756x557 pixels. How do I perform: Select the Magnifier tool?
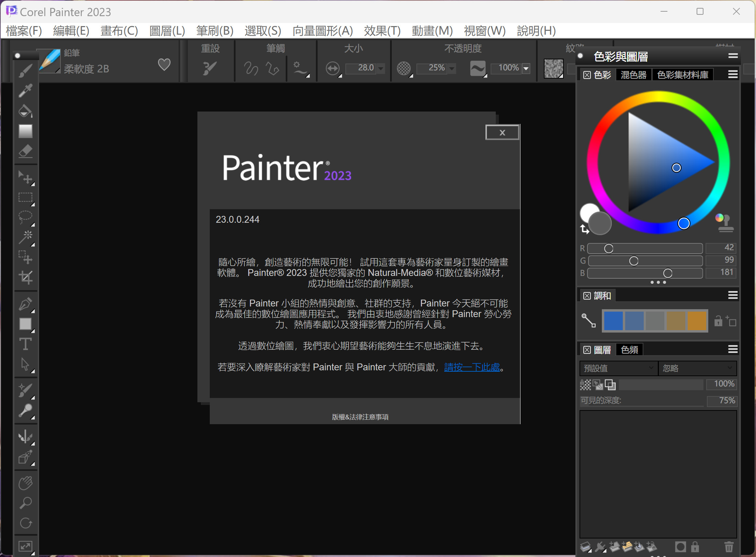click(25, 503)
